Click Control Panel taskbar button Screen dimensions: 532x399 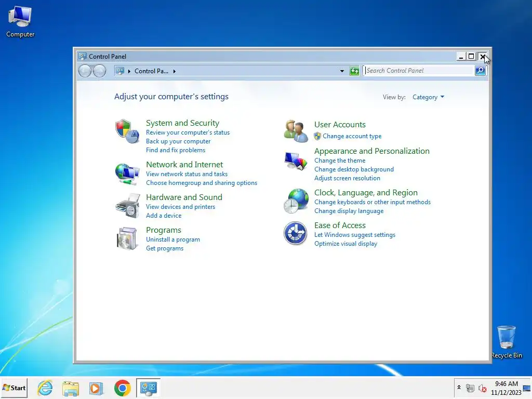148,388
